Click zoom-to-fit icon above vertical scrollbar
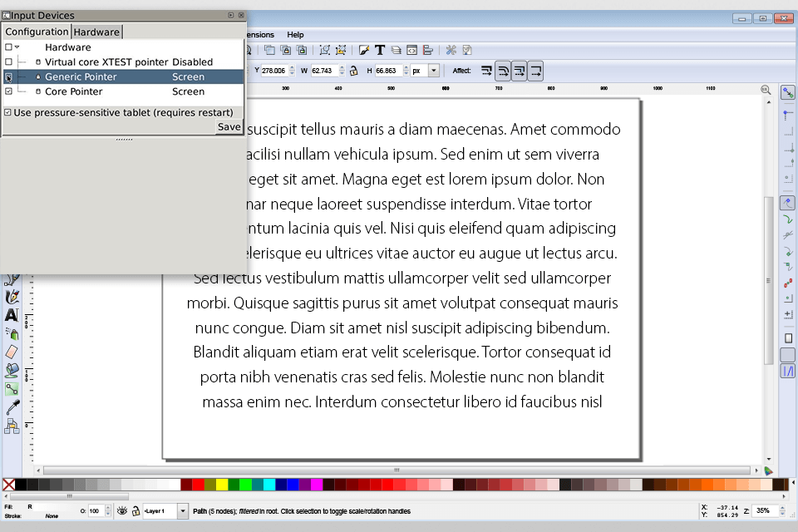 click(x=766, y=90)
